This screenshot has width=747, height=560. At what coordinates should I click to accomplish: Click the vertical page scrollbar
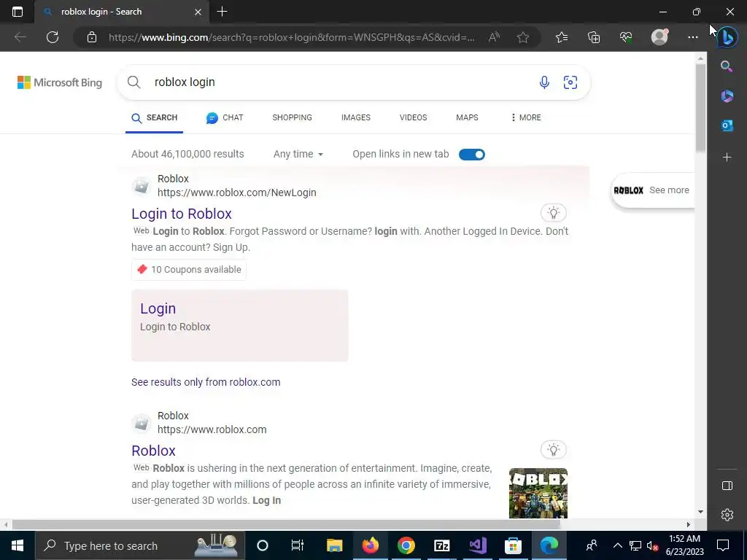700,109
